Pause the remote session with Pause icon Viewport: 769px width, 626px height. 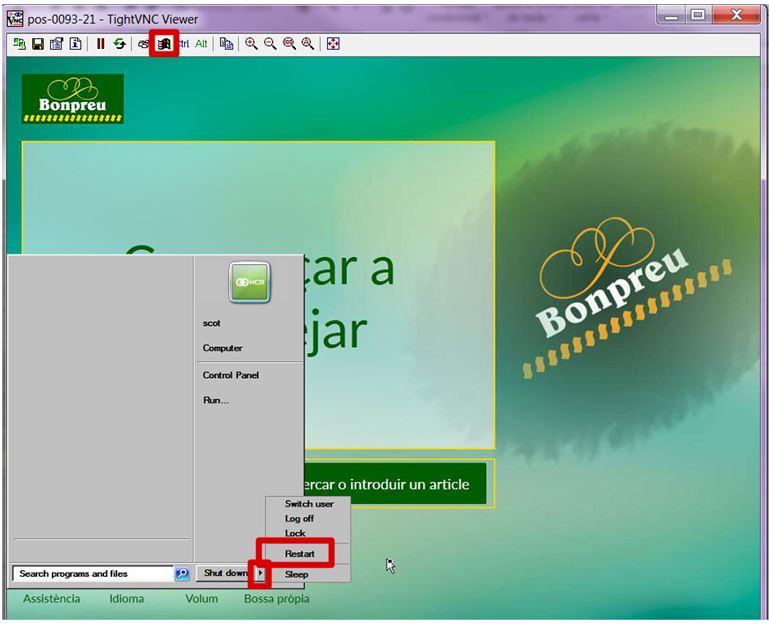click(x=100, y=44)
